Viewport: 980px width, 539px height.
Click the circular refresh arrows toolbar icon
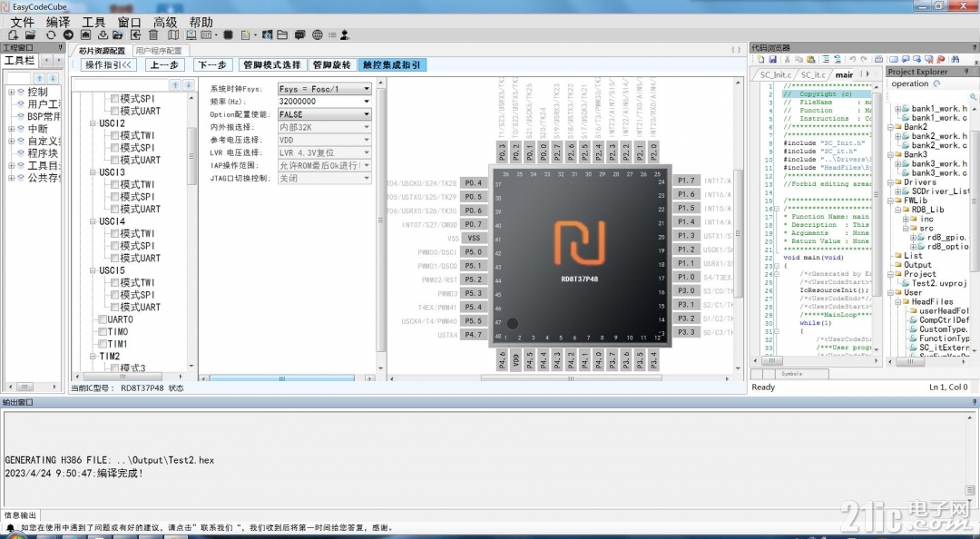(x=51, y=35)
